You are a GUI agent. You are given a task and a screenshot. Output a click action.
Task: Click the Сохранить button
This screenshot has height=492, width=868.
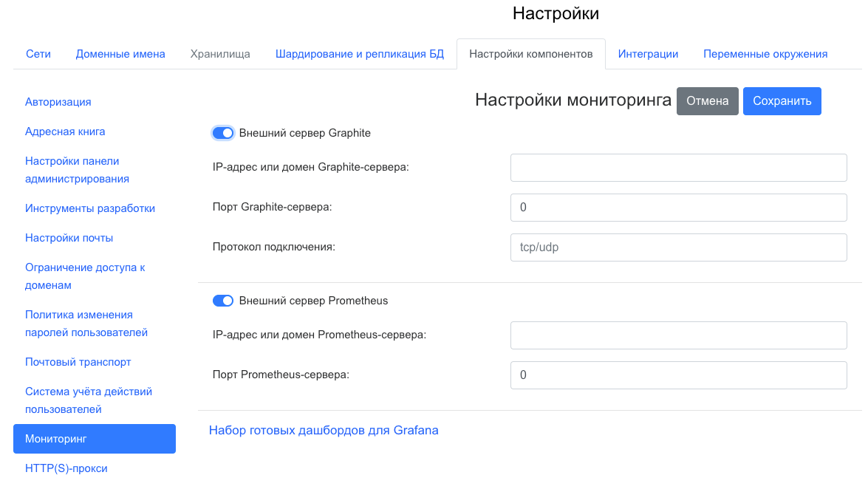click(782, 101)
